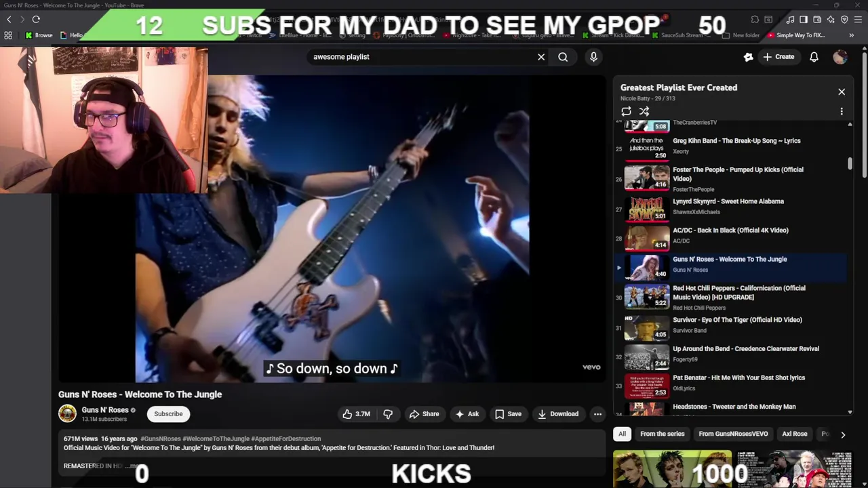Click the Ask button
868x488 pixels.
click(x=467, y=414)
